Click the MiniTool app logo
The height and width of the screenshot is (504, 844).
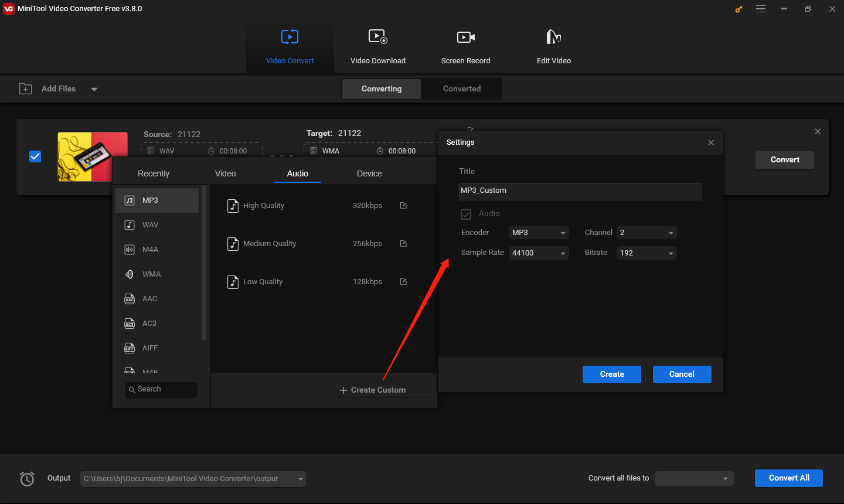[x=9, y=9]
